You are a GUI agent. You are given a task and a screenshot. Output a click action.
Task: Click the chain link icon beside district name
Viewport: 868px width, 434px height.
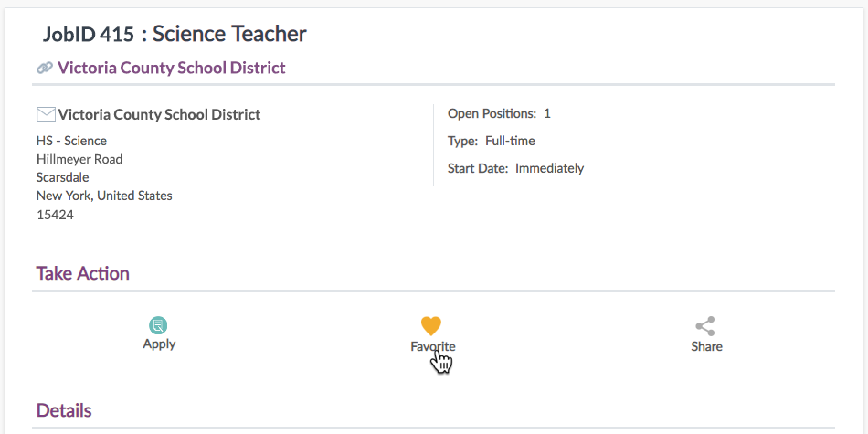coord(45,69)
